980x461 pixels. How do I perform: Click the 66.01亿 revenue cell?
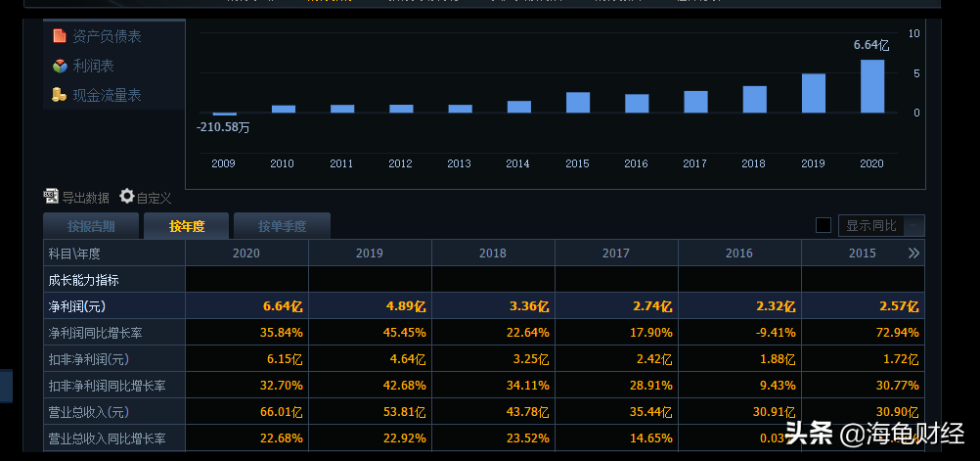click(x=246, y=412)
